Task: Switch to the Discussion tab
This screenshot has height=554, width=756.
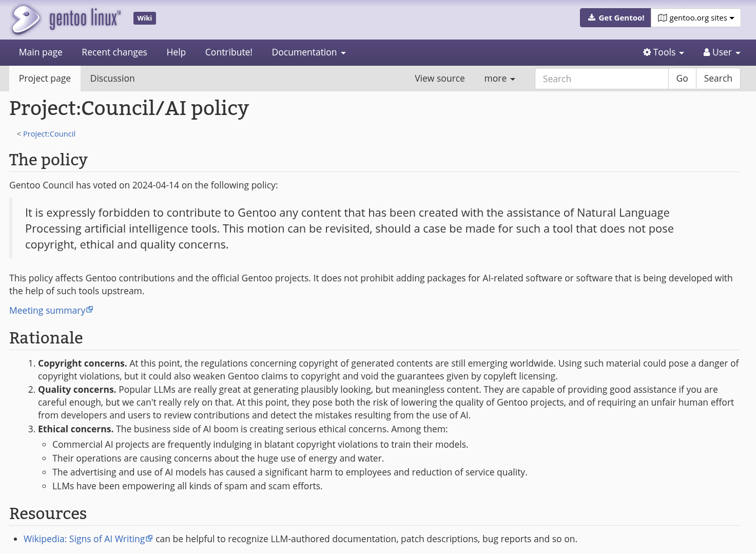Action: [x=112, y=79]
